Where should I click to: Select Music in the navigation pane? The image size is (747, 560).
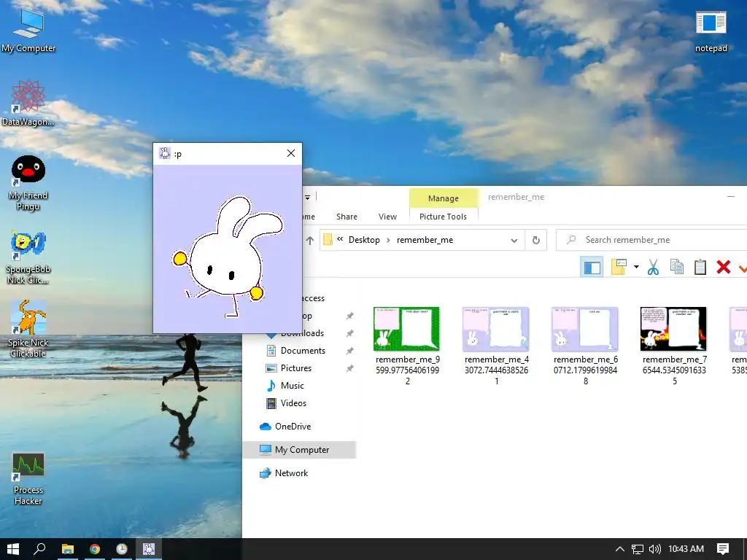tap(292, 386)
